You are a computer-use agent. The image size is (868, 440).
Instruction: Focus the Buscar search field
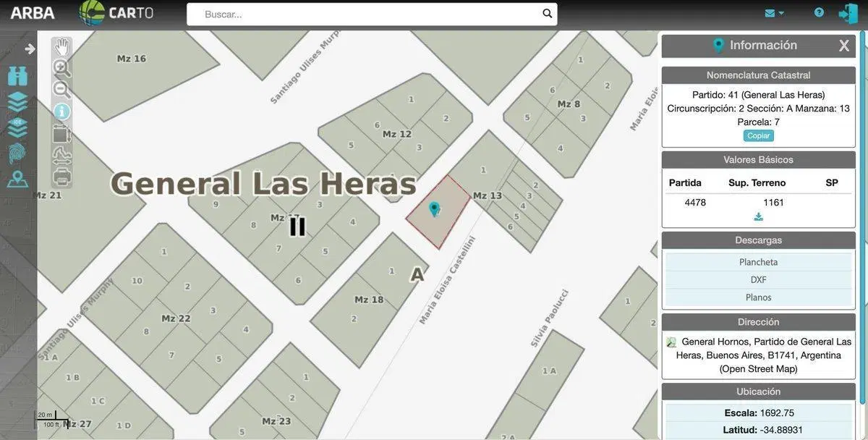372,14
